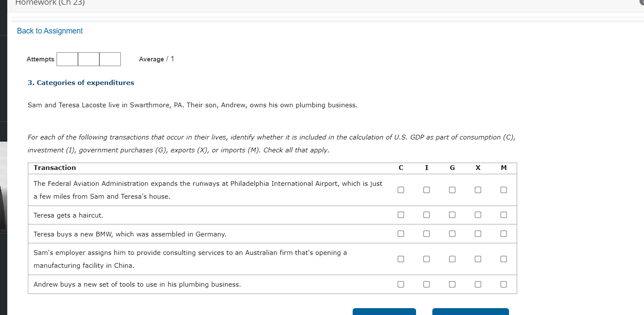
Task: Check M for Sam's consulting services row
Action: (x=503, y=259)
